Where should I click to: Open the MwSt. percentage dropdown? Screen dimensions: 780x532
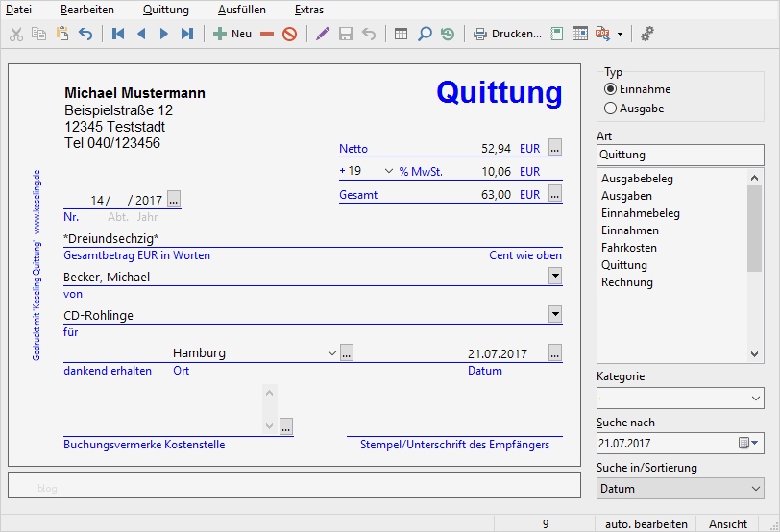[x=389, y=171]
